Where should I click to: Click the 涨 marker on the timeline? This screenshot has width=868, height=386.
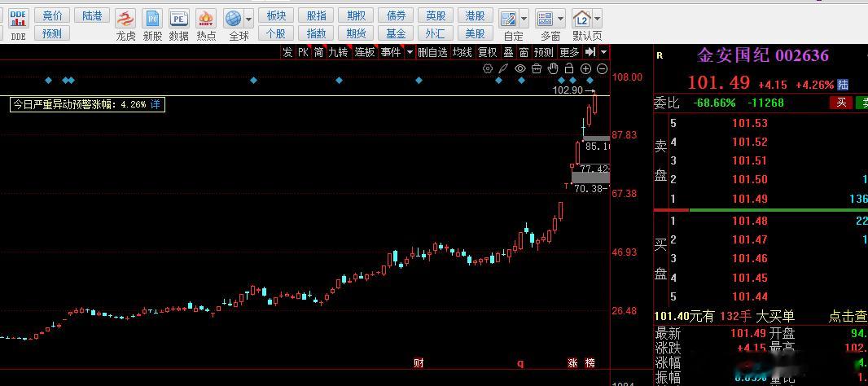tap(572, 363)
